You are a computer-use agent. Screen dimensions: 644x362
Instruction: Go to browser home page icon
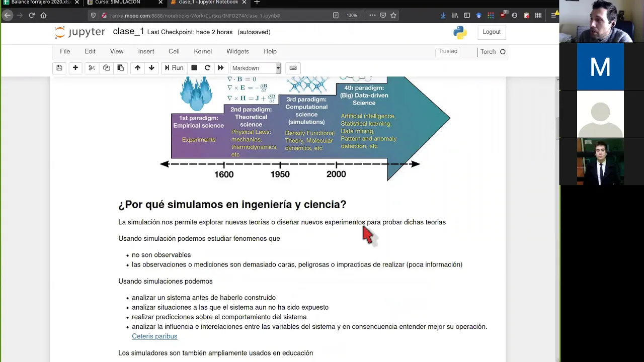point(43,15)
